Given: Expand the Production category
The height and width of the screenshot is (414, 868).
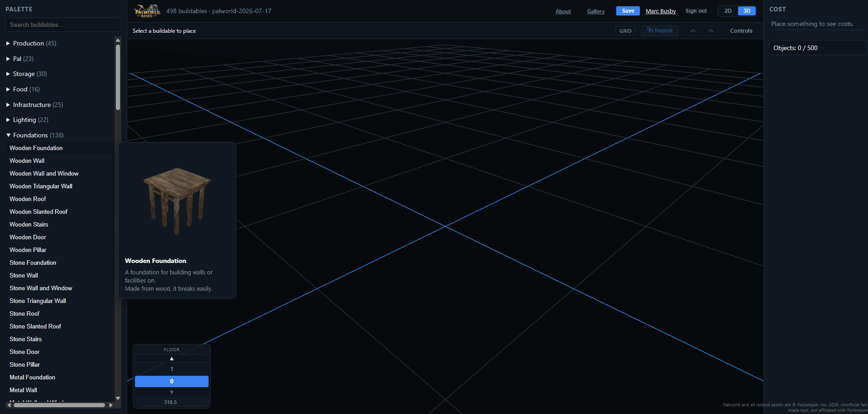Looking at the screenshot, I should [31, 43].
